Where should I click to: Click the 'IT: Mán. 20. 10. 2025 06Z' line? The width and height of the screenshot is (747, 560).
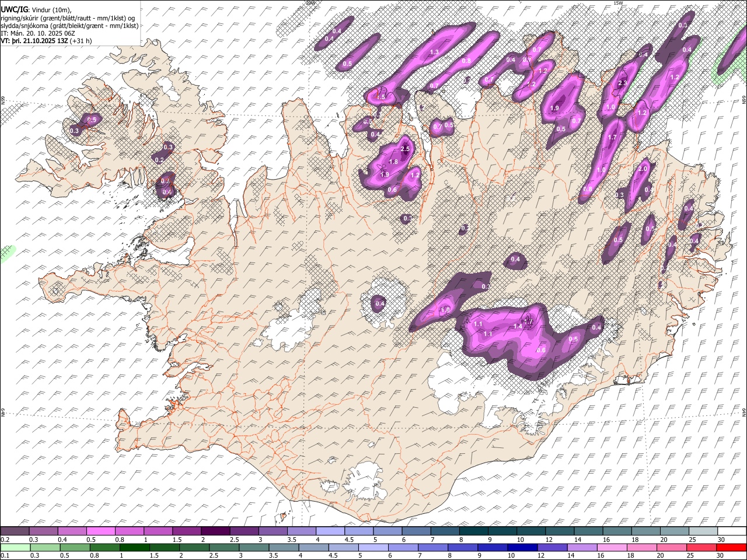39,33
